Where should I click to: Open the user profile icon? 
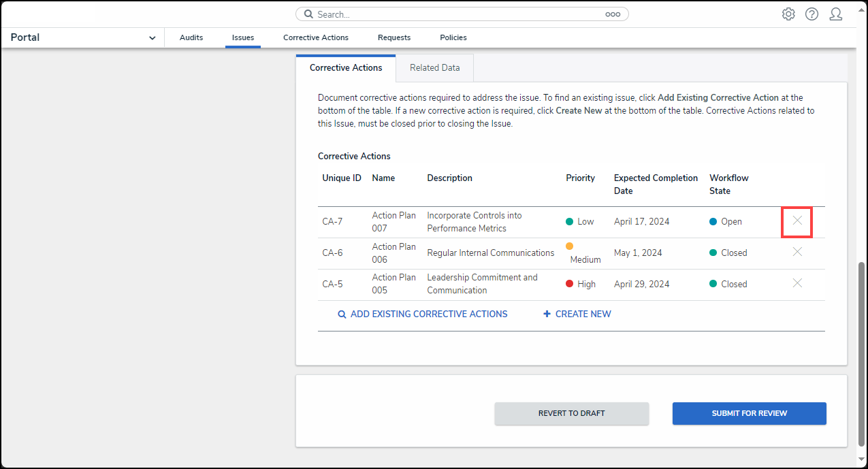[x=835, y=14]
